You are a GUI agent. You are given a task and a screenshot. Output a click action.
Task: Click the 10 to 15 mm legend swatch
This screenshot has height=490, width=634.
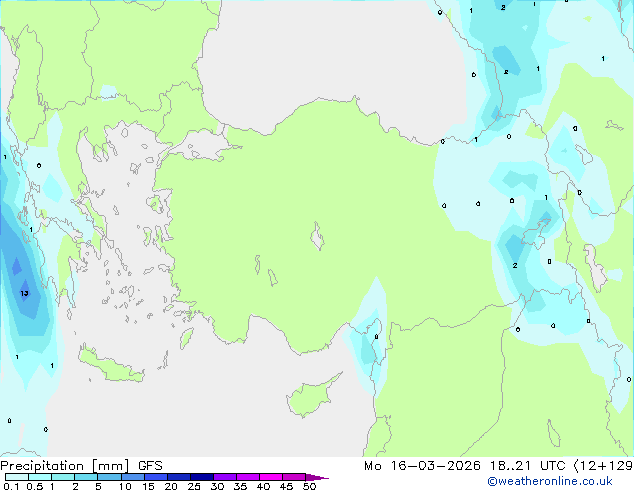(x=133, y=477)
